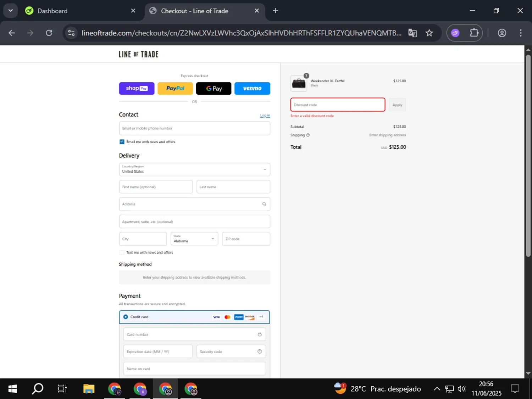Image resolution: width=532 pixels, height=399 pixels.
Task: Click the Mastercard icon
Action: tap(228, 317)
